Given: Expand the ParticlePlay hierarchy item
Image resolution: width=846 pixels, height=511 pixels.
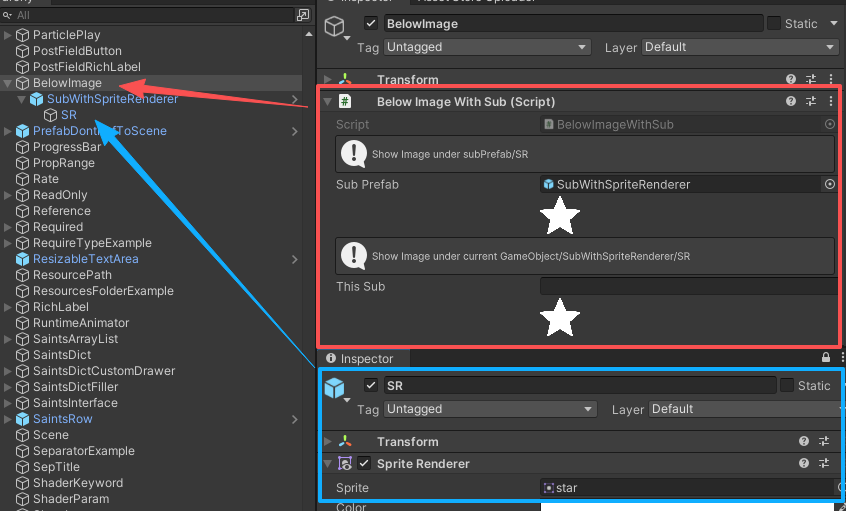Looking at the screenshot, I should pos(8,36).
